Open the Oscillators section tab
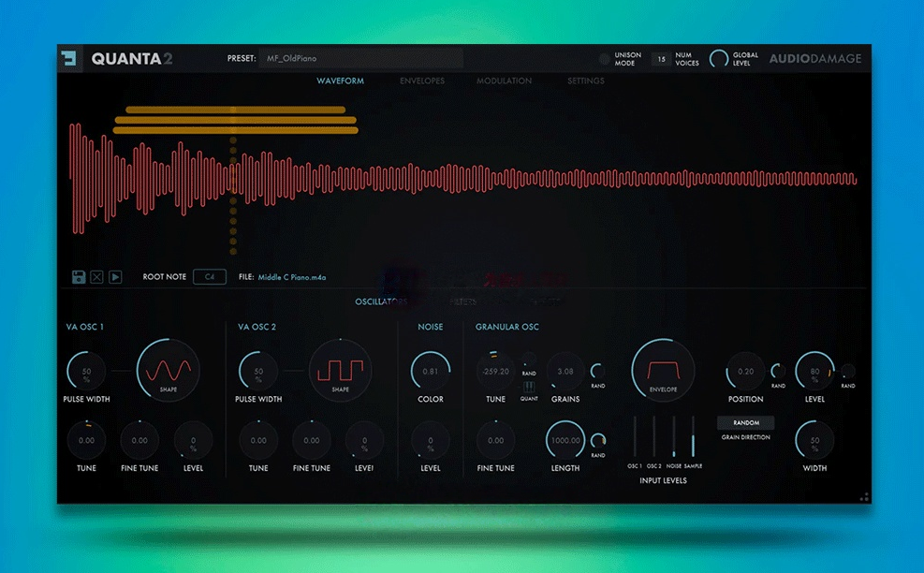The image size is (924, 573). point(381,301)
